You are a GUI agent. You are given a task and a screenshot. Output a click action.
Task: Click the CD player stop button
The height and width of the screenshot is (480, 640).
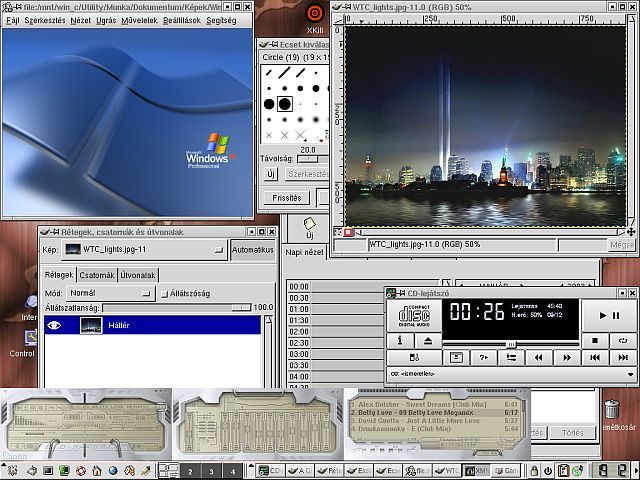pos(595,341)
